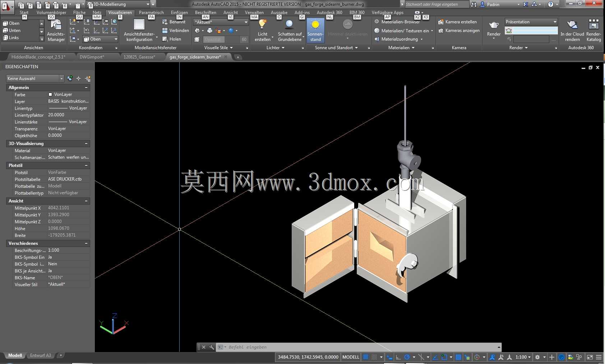Click Benannt viewport icon

coord(165,22)
